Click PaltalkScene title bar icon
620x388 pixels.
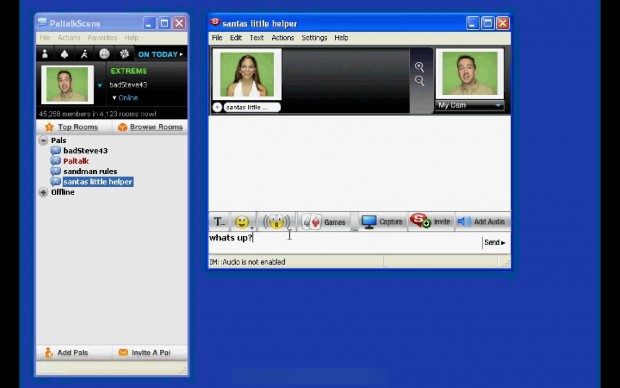[42, 23]
